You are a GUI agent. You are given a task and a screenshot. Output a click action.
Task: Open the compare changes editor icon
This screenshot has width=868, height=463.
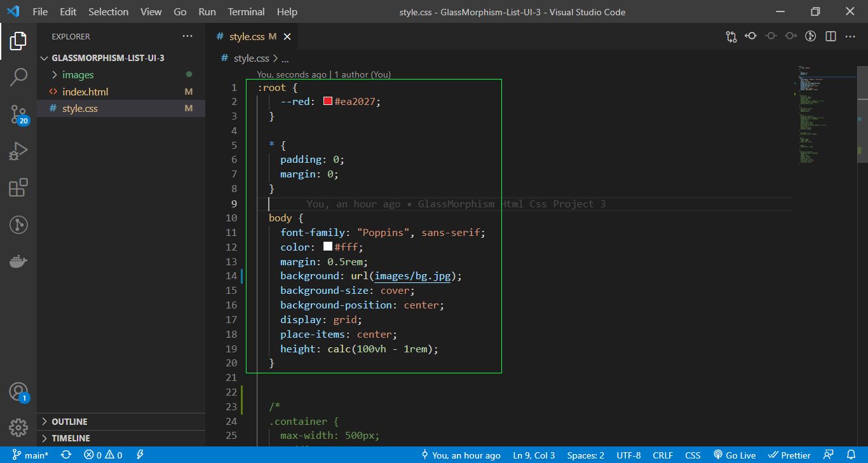point(731,37)
